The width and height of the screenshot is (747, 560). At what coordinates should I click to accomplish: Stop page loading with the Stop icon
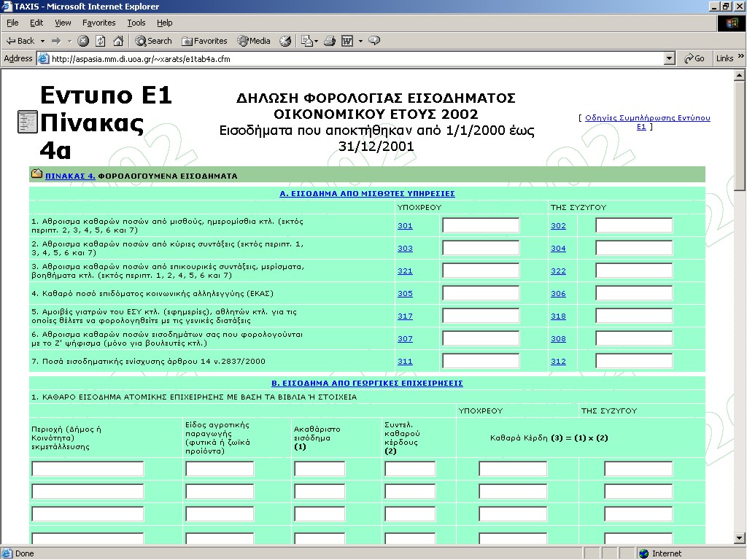pos(83,41)
